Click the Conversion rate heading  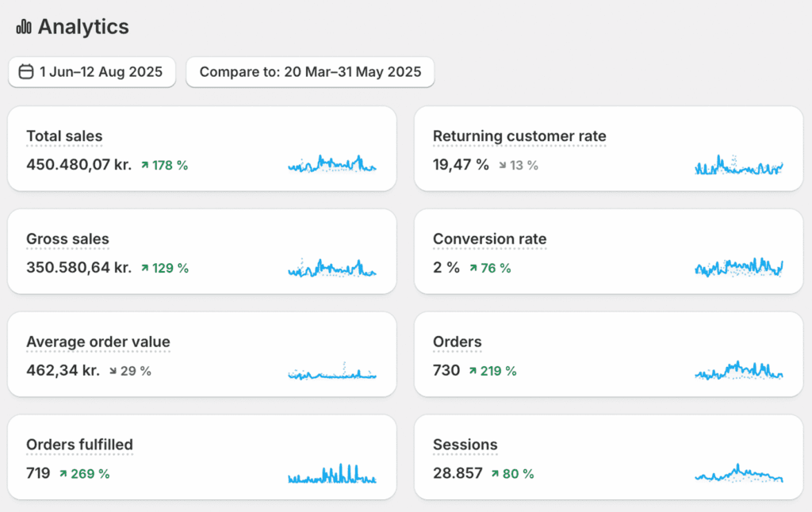(489, 239)
